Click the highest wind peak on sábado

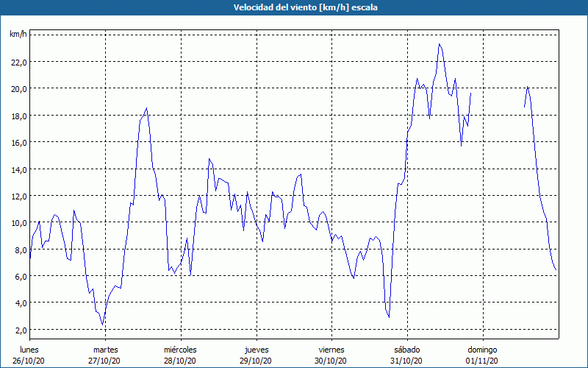pyautogui.click(x=440, y=44)
